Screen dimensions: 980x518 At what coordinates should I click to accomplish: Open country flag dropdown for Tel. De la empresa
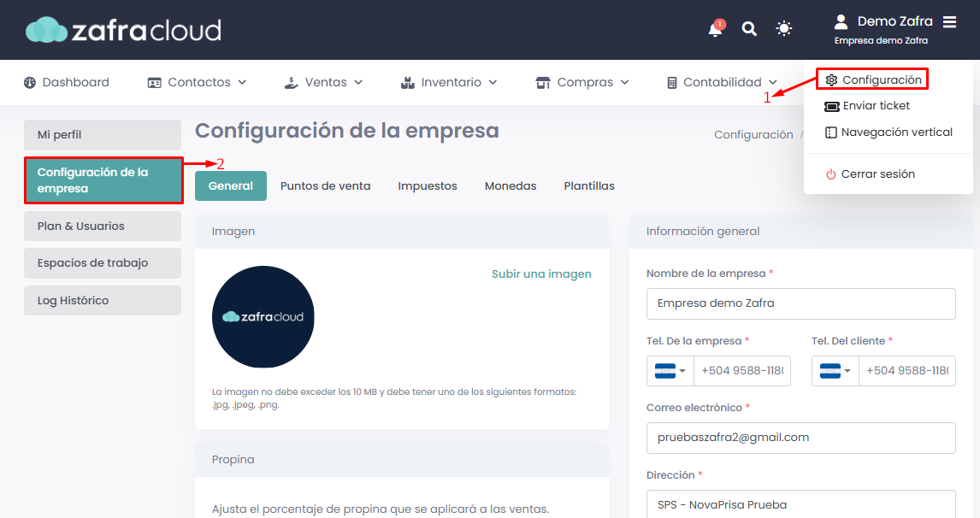670,371
